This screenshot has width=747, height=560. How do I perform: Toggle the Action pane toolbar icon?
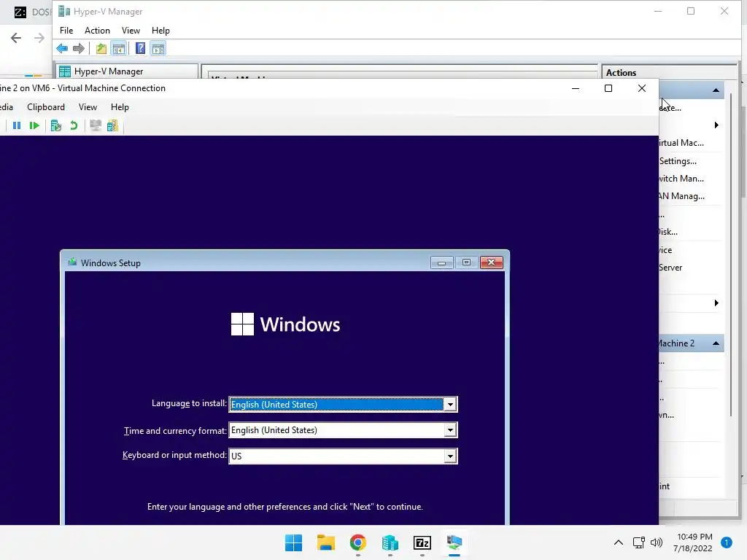(158, 49)
